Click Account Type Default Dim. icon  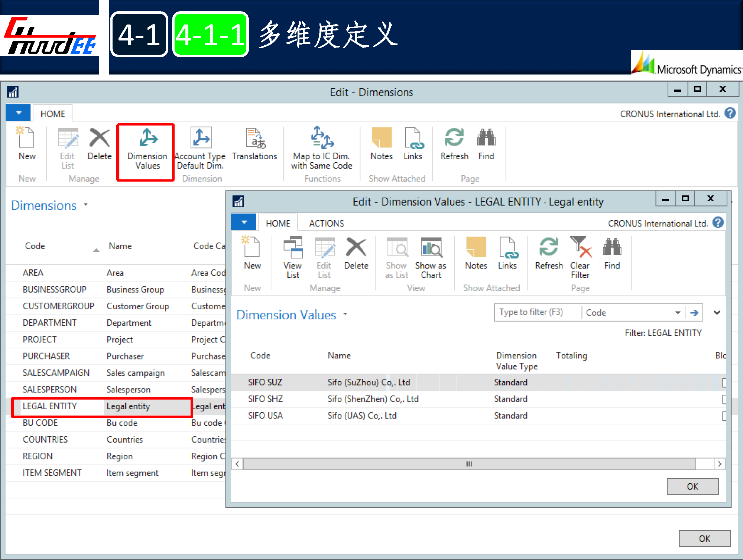[x=201, y=138]
